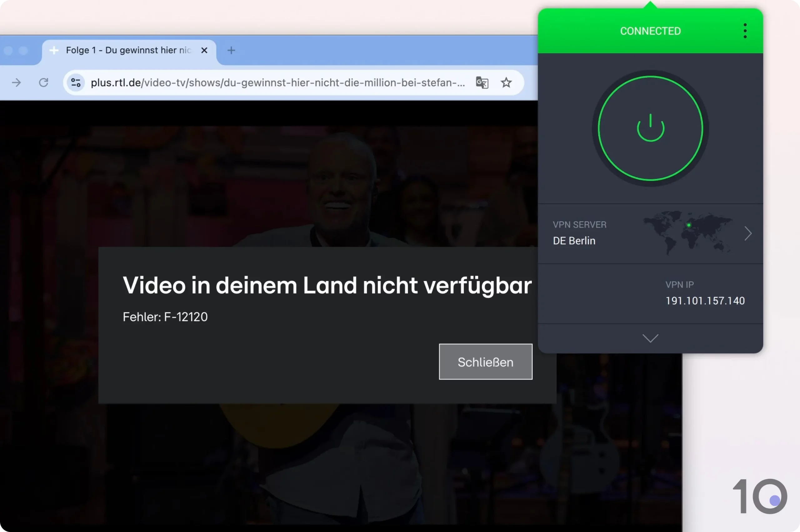Click the VPN IP address field
This screenshot has width=800, height=532.
[x=705, y=300]
